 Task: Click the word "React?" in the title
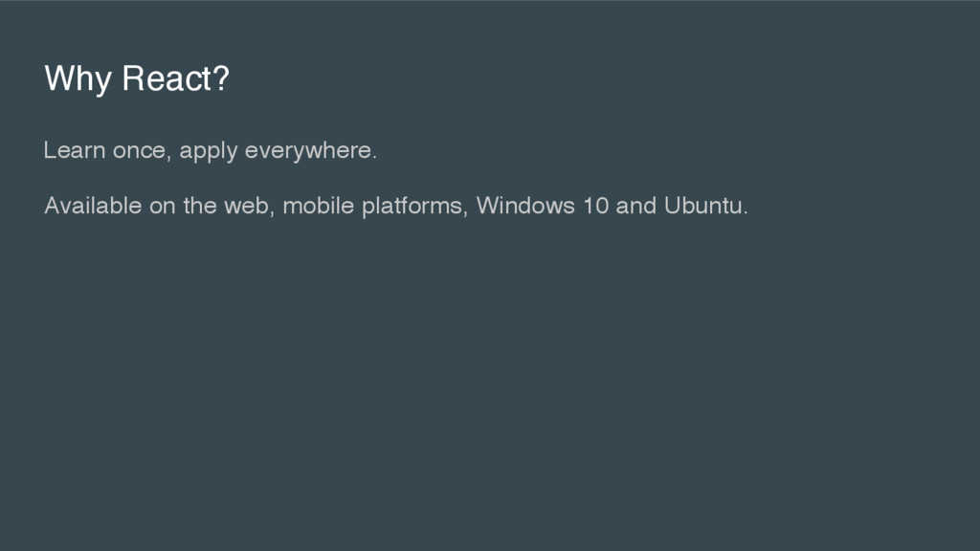[x=176, y=78]
